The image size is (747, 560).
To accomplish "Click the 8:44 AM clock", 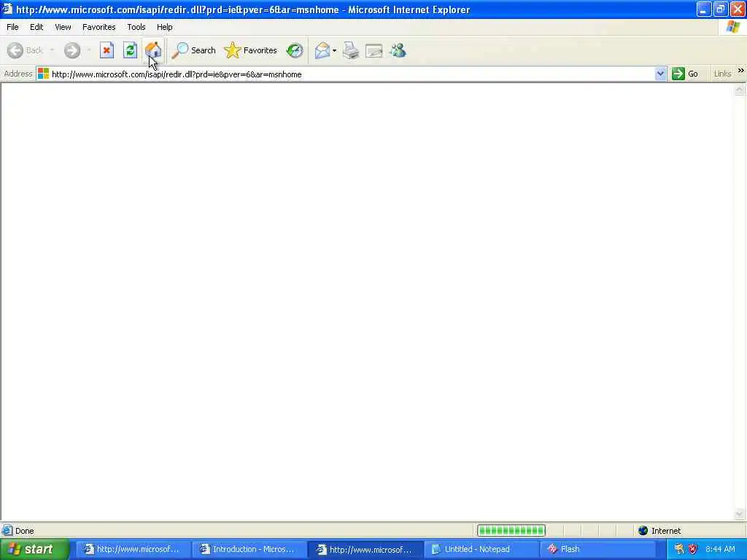I will 720,550.
